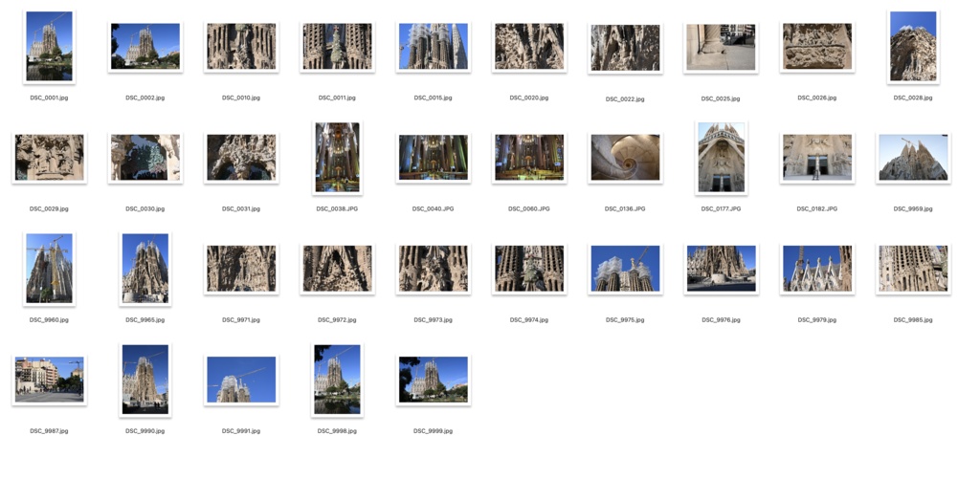Image resolution: width=980 pixels, height=479 pixels.
Task: Click the DSC_9972.jpg file name label
Action: [x=337, y=320]
